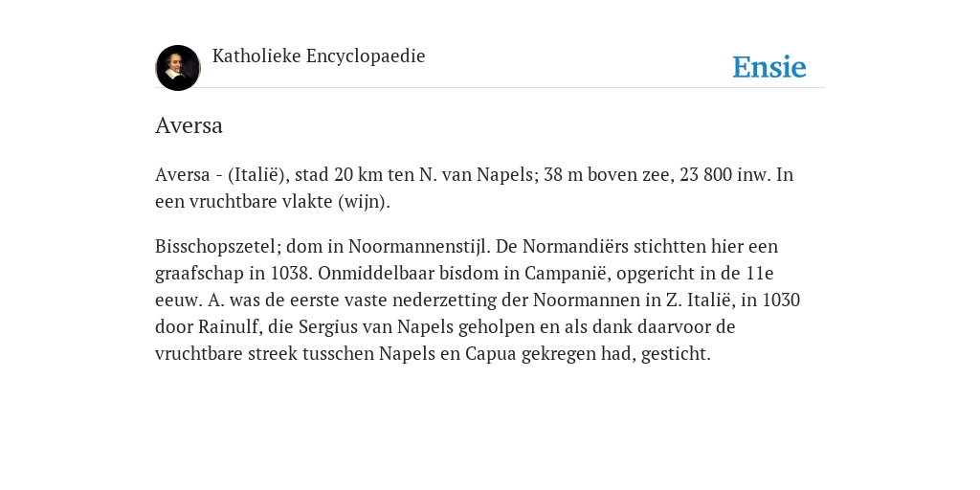Click the round portrait avatar image

coord(178,68)
